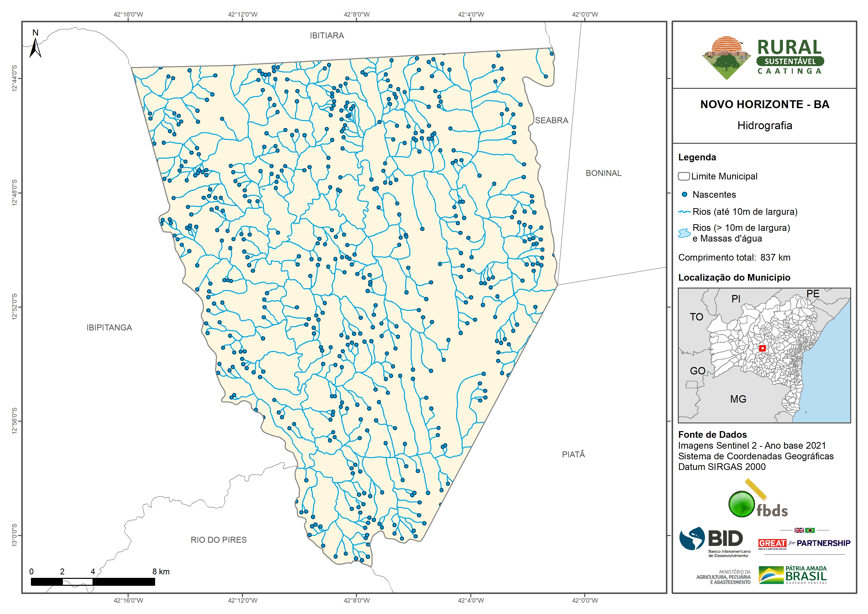Click the IBITIARA municipality label
Image resolution: width=868 pixels, height=614 pixels.
click(x=327, y=36)
